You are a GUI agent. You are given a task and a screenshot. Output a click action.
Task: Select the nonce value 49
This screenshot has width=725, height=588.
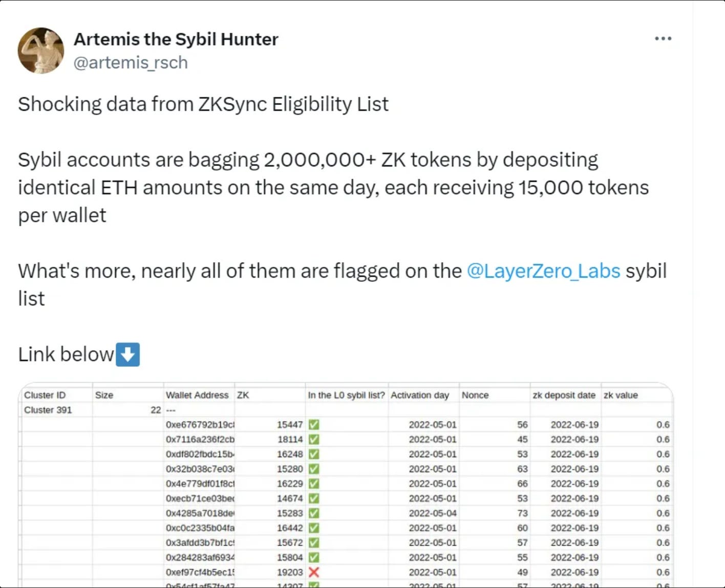tap(522, 572)
